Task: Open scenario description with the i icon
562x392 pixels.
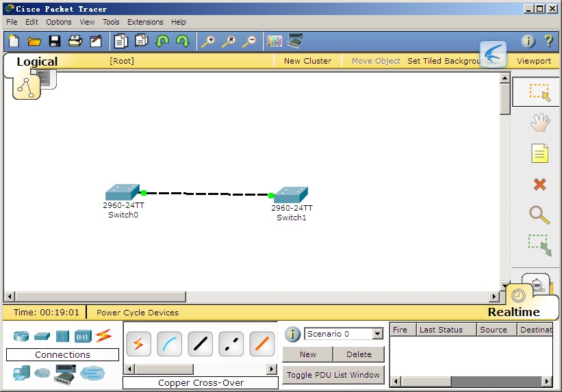Action: point(292,334)
